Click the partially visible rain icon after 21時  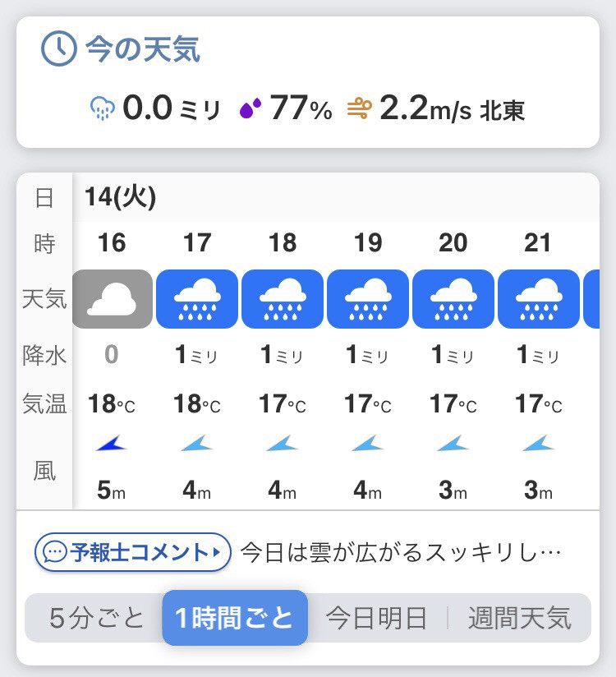(x=591, y=299)
